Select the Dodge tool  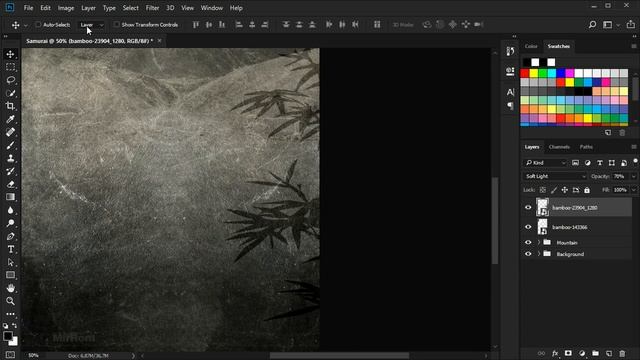(x=11, y=223)
